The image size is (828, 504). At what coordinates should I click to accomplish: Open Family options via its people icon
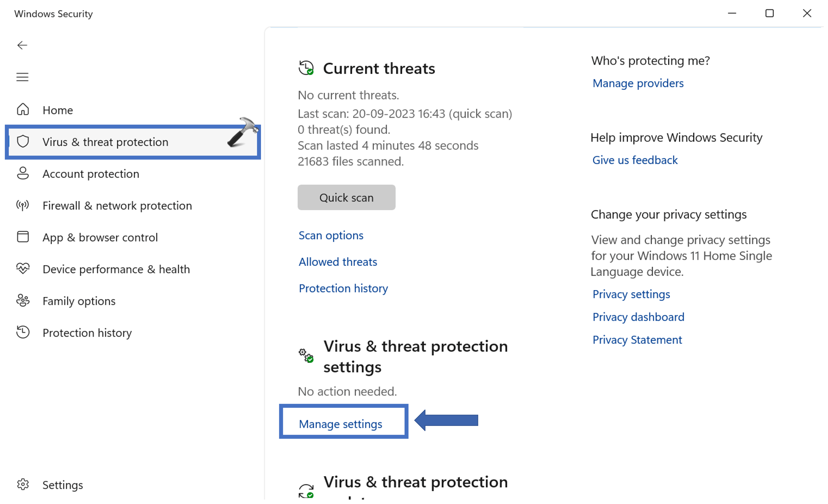click(22, 300)
